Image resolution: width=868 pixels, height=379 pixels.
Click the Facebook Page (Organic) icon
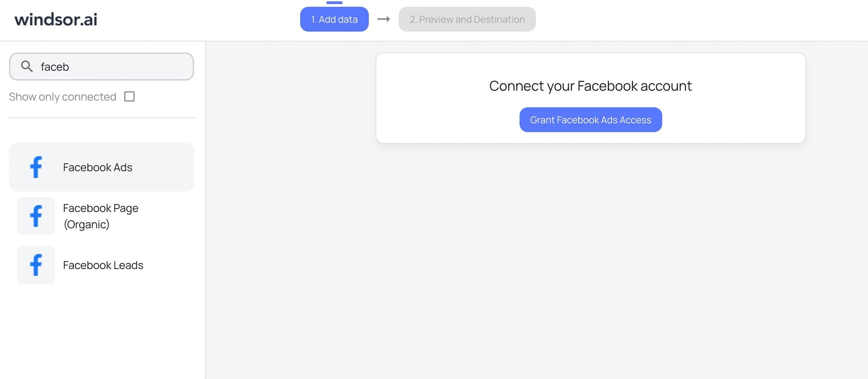pyautogui.click(x=36, y=216)
